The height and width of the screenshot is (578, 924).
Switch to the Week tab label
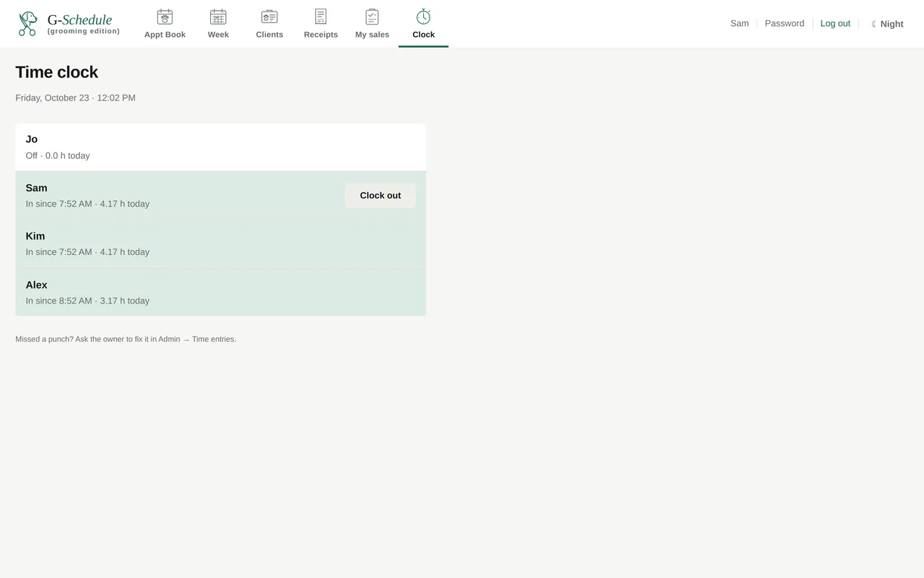click(x=218, y=35)
